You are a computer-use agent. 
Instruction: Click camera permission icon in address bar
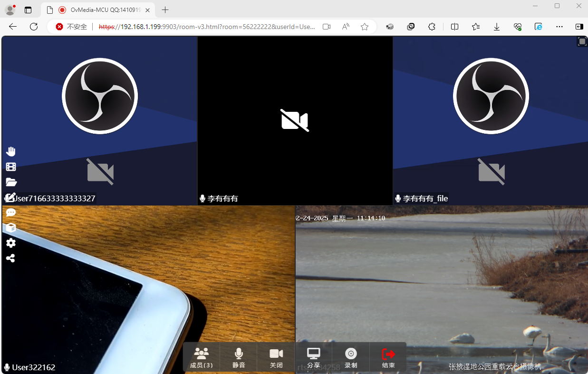tap(327, 27)
